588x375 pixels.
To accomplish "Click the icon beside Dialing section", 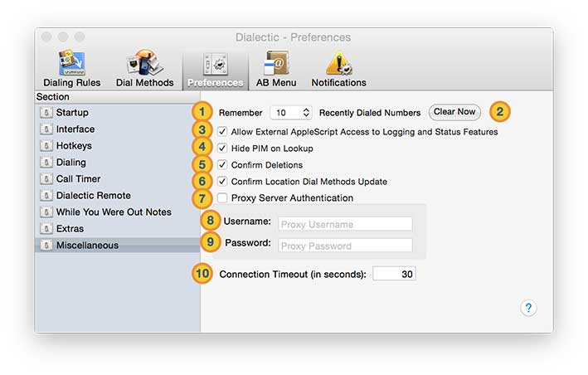I will (46, 162).
